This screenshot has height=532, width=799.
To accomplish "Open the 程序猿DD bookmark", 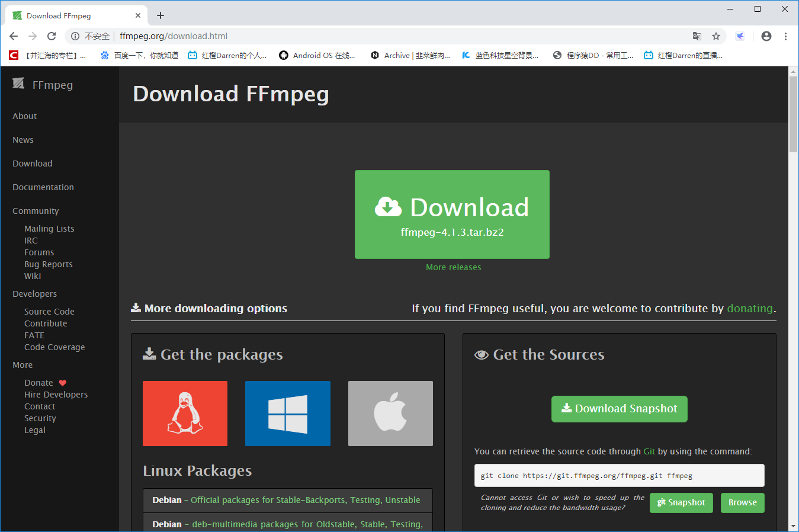I will [x=593, y=55].
